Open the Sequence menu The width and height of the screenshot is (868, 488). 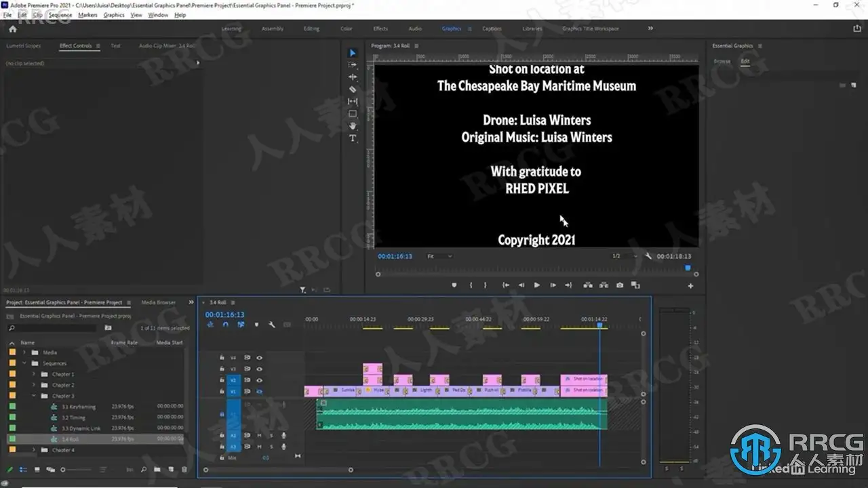click(x=60, y=15)
